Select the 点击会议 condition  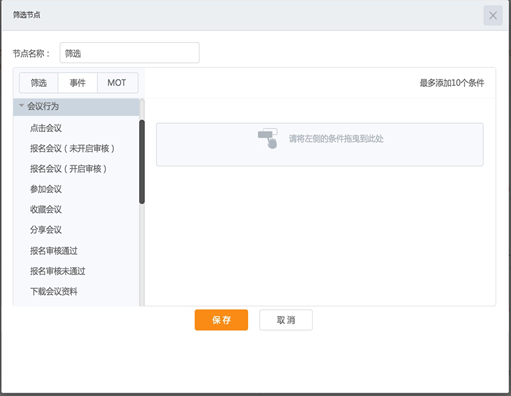point(46,128)
